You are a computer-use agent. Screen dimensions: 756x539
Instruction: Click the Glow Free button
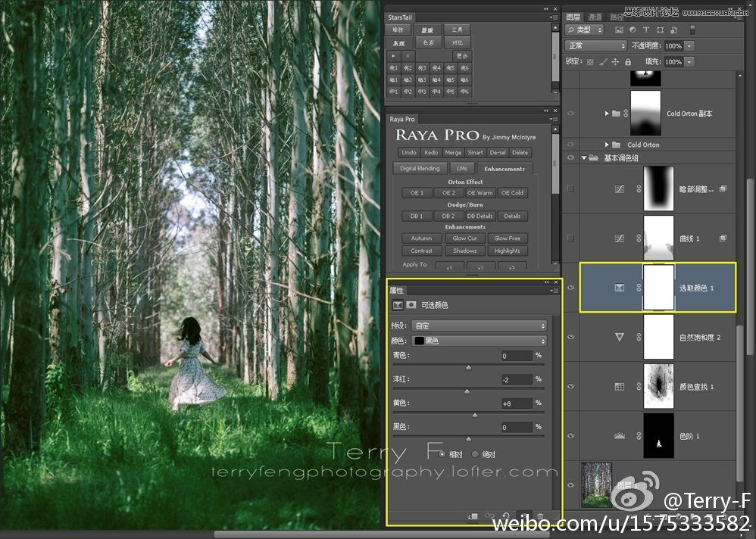coord(508,238)
